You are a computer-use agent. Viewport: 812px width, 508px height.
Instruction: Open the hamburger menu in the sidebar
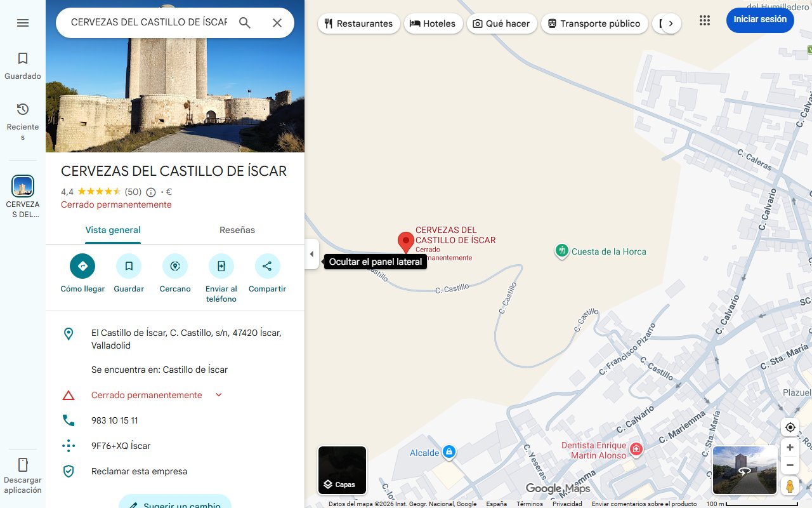point(23,22)
